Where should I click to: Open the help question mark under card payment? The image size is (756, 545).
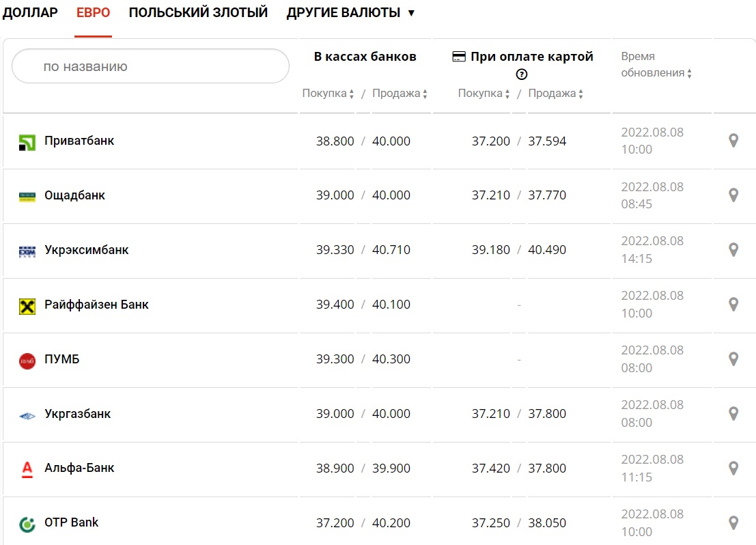(x=522, y=74)
